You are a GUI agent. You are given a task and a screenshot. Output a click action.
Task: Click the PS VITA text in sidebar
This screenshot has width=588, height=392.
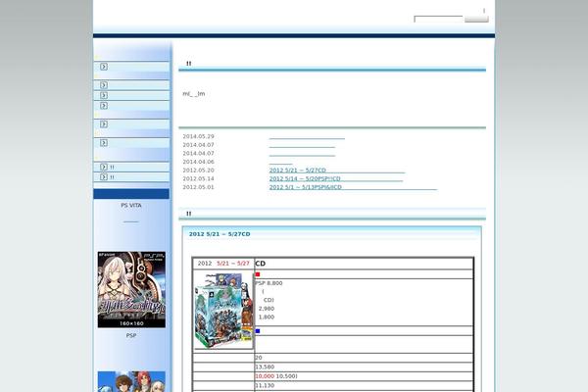(131, 205)
